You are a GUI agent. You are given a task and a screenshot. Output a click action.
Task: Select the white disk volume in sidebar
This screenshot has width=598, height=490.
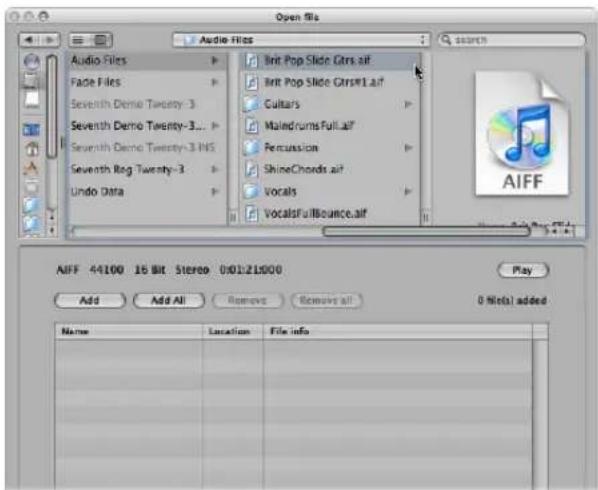coord(32,100)
